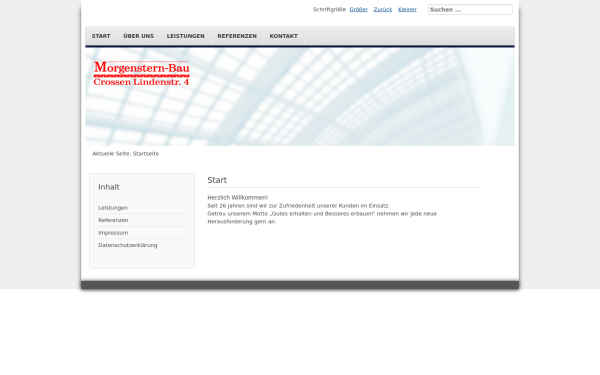Click the 'Herzlich Willkommen!' text line
600x375 pixels.
[x=238, y=198]
